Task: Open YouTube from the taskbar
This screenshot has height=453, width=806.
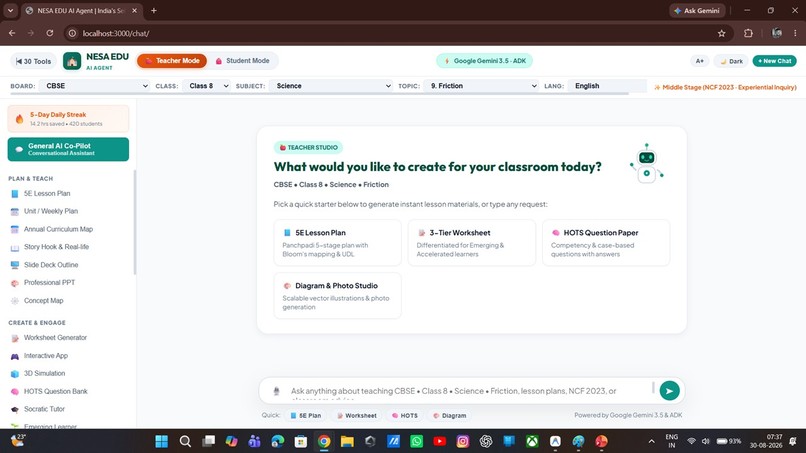Action: tap(439, 441)
